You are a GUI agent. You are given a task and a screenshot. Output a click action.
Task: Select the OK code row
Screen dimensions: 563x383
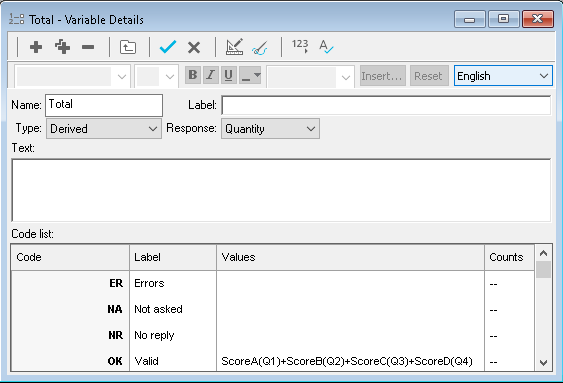273,360
